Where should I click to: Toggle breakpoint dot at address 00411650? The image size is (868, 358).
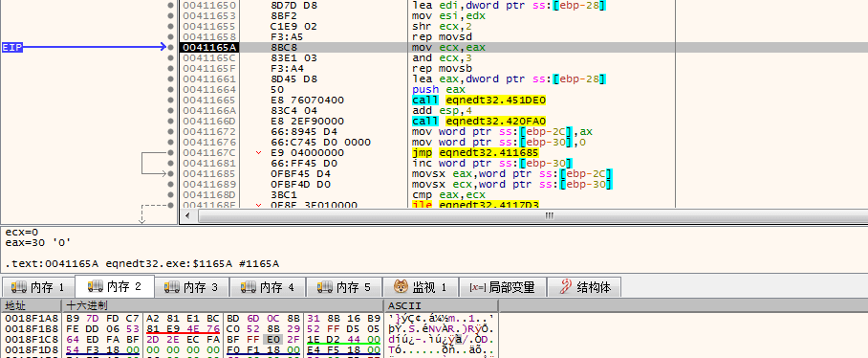(170, 6)
